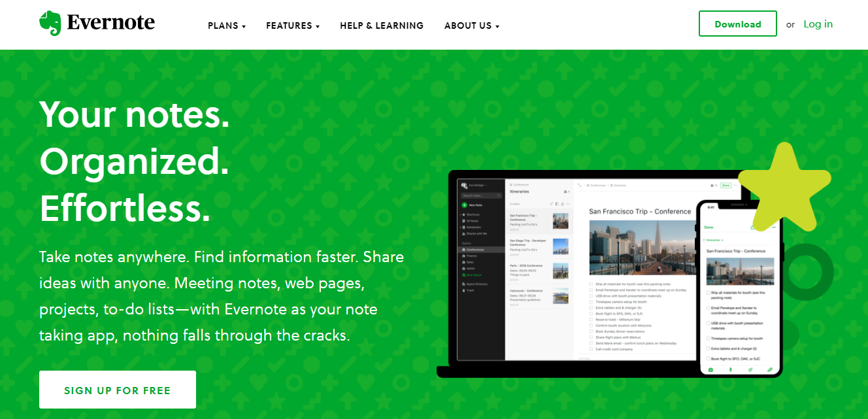868x419 pixels.
Task: Select 'Vancouver - Conference' note title
Action: 526,292
